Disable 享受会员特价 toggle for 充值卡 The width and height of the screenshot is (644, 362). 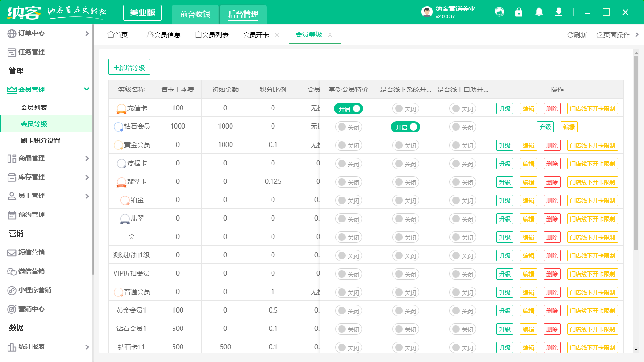click(x=348, y=108)
